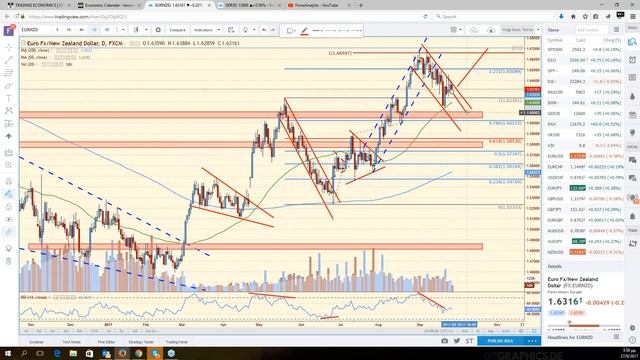Select the rectangle shape tool in drawing bar
The image size is (640, 360).
click(x=289, y=31)
